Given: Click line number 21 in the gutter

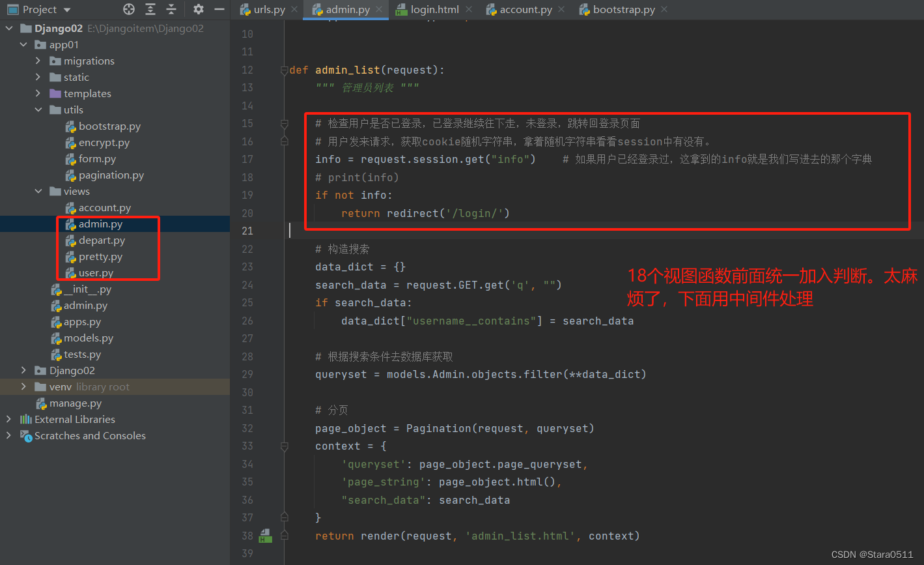Looking at the screenshot, I should click(x=247, y=231).
